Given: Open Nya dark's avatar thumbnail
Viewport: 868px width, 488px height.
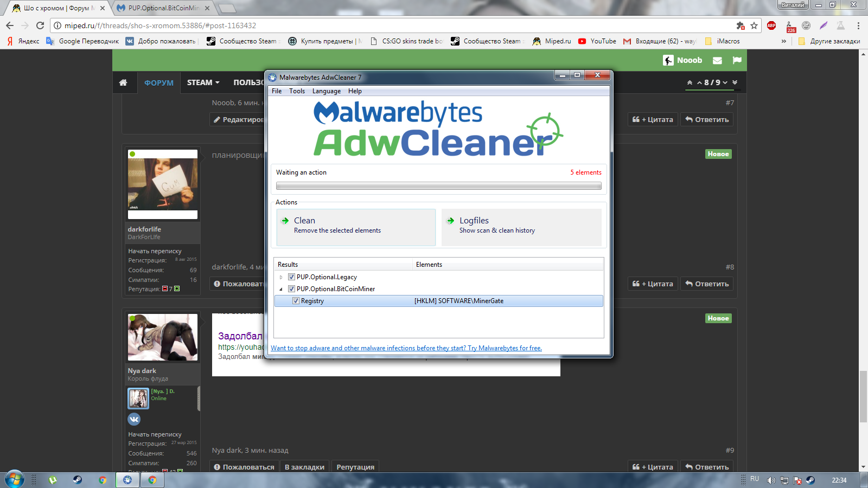Looking at the screenshot, I should pyautogui.click(x=163, y=337).
